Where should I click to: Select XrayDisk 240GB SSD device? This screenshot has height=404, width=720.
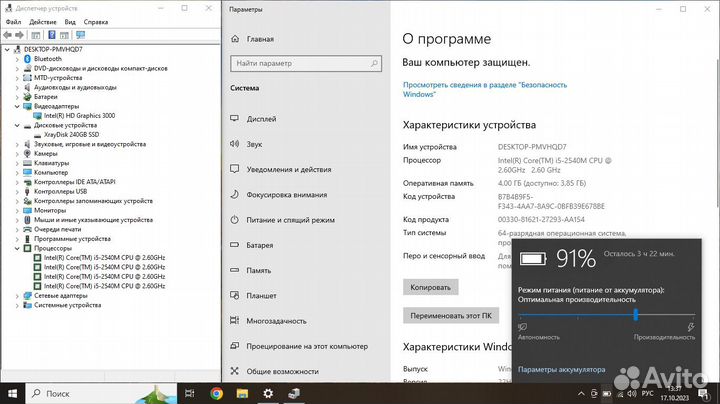tap(71, 135)
